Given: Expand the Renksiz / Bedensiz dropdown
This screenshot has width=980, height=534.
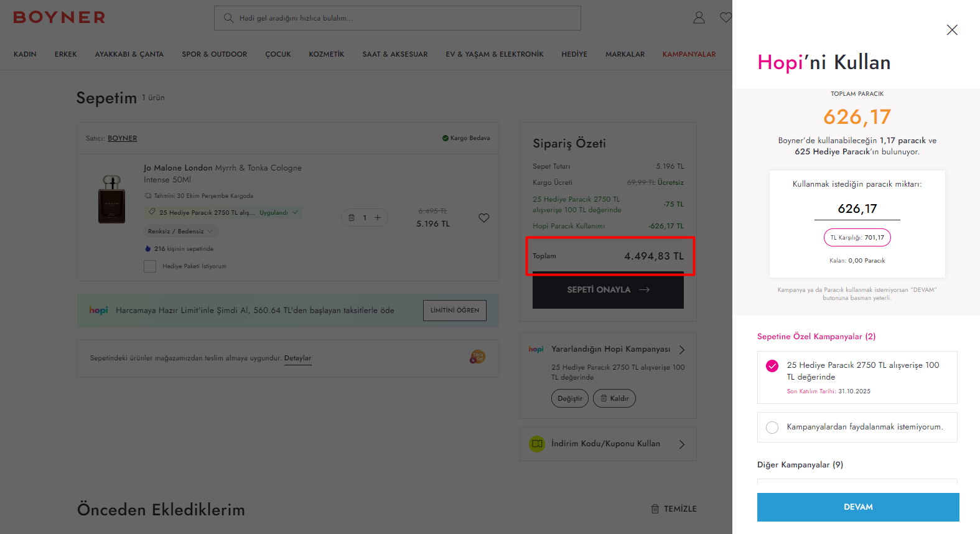Looking at the screenshot, I should (x=180, y=232).
